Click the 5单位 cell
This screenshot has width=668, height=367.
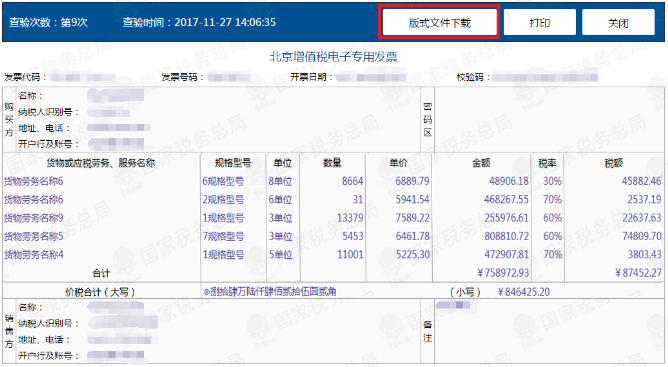[280, 255]
